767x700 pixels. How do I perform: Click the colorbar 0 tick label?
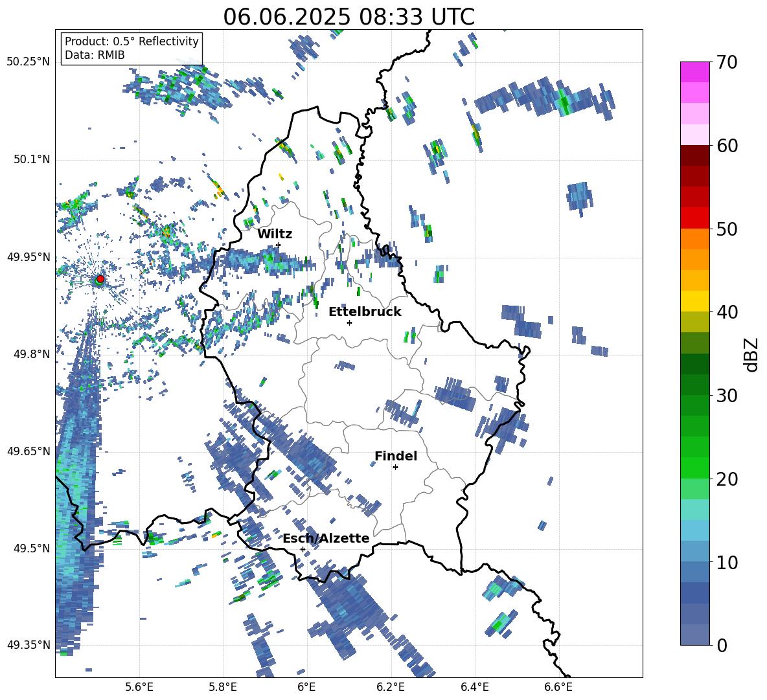(x=722, y=645)
